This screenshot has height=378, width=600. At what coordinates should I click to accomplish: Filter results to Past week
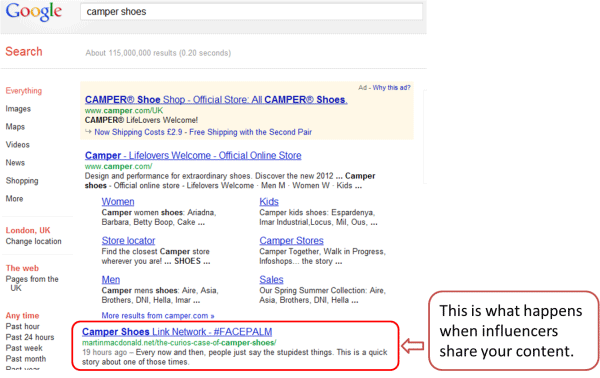(24, 348)
